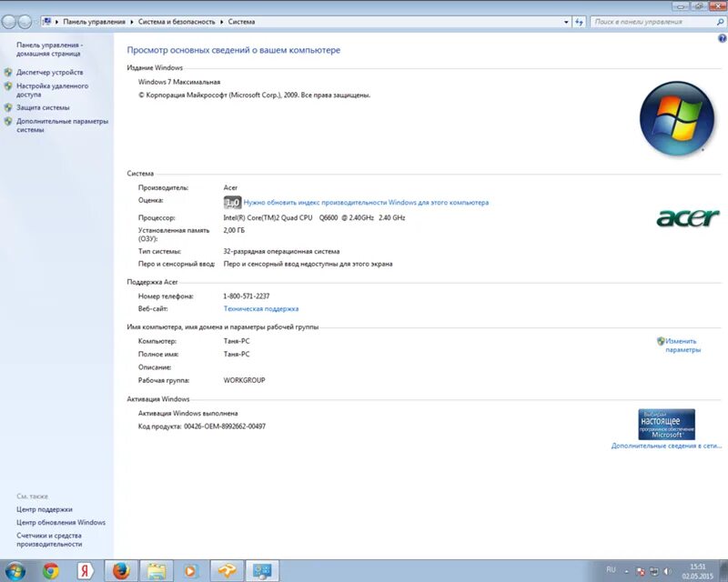Open 'Диспетчер устройств' link
Screen dimensions: 728x582
coord(50,73)
